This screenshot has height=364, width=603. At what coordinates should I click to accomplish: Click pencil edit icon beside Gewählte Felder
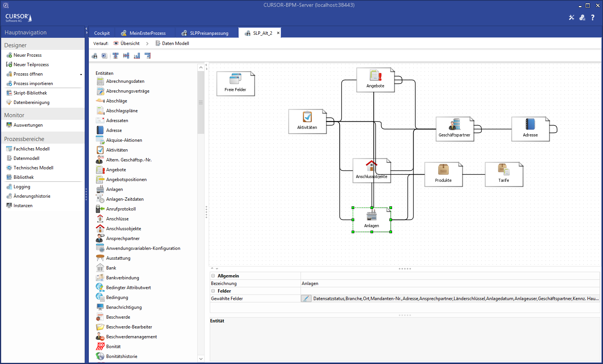pyautogui.click(x=306, y=299)
